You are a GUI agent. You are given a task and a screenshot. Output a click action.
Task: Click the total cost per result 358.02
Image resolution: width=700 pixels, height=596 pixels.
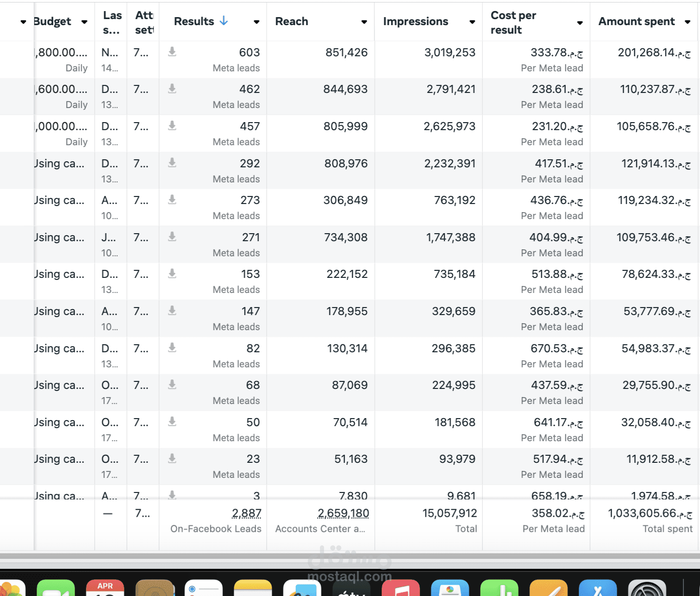click(x=558, y=513)
